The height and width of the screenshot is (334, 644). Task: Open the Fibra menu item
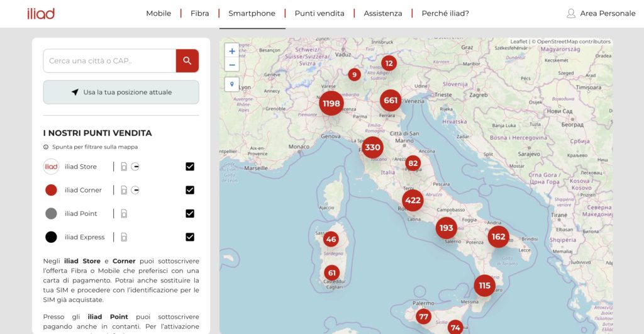click(x=199, y=13)
